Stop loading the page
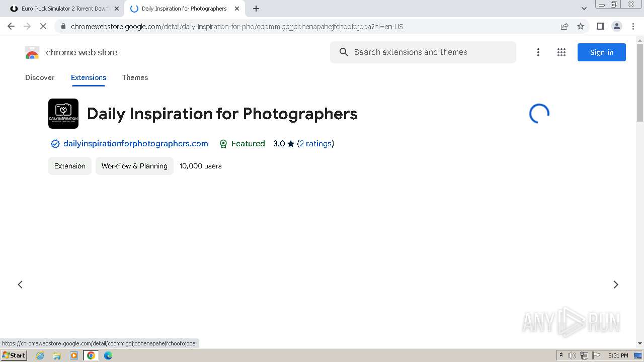 pyautogui.click(x=43, y=26)
